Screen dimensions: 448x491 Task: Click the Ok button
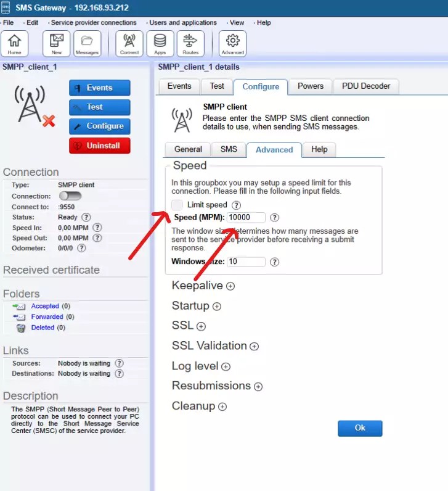pos(360,428)
